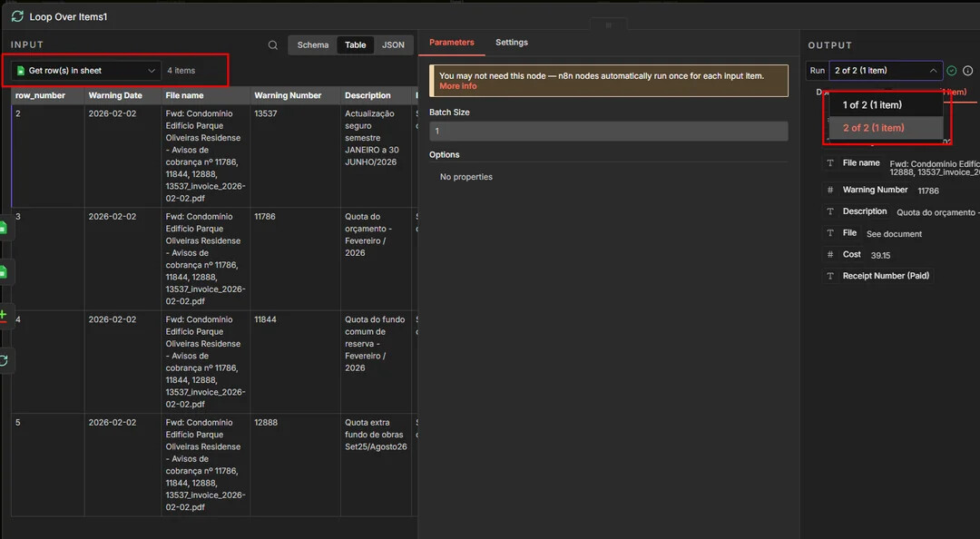Click the loop refresh node icon on left edge

pos(4,360)
